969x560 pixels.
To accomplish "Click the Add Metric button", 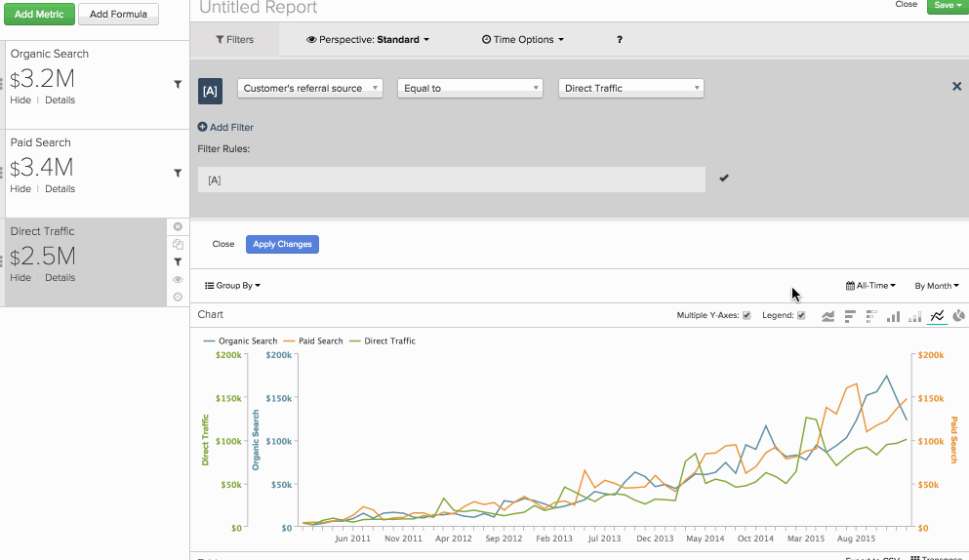I will click(x=37, y=15).
